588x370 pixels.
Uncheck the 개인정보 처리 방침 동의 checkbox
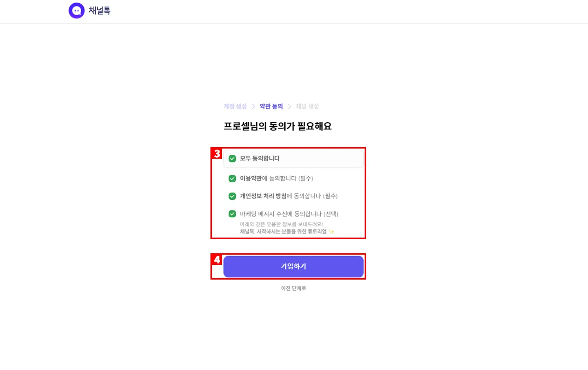point(233,196)
